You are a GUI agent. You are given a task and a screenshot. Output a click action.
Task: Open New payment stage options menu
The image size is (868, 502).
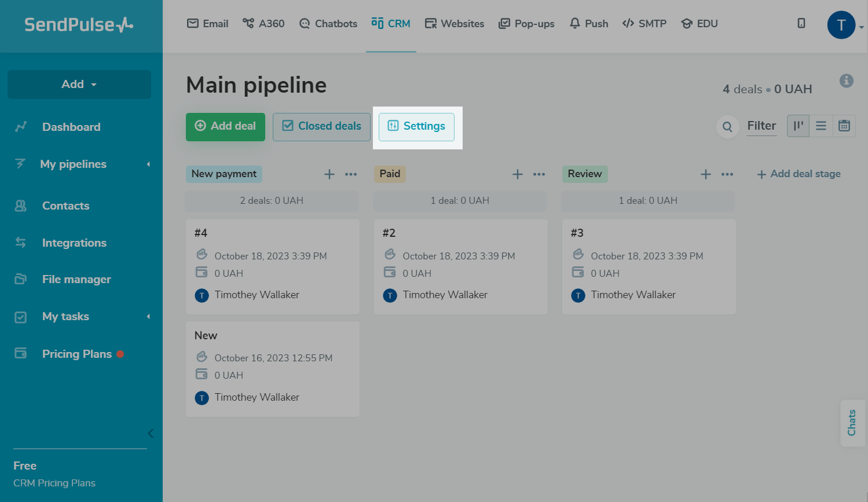click(x=351, y=174)
